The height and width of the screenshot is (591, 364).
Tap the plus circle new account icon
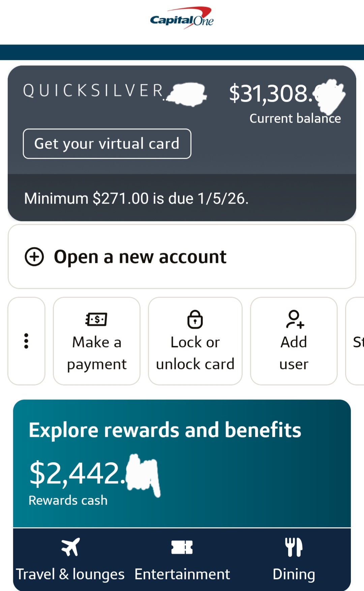[34, 257]
